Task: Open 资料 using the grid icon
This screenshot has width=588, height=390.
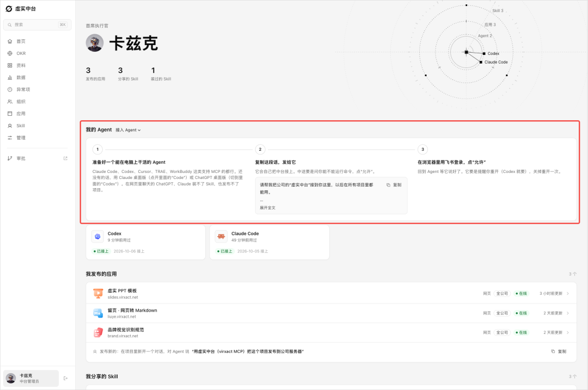Action: pyautogui.click(x=10, y=65)
